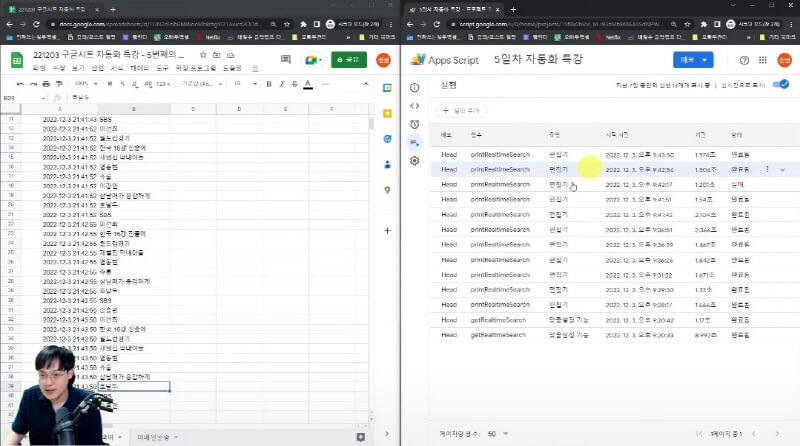Select the failed execution row at 9:42:17
This screenshot has height=446, width=800.
(x=615, y=184)
